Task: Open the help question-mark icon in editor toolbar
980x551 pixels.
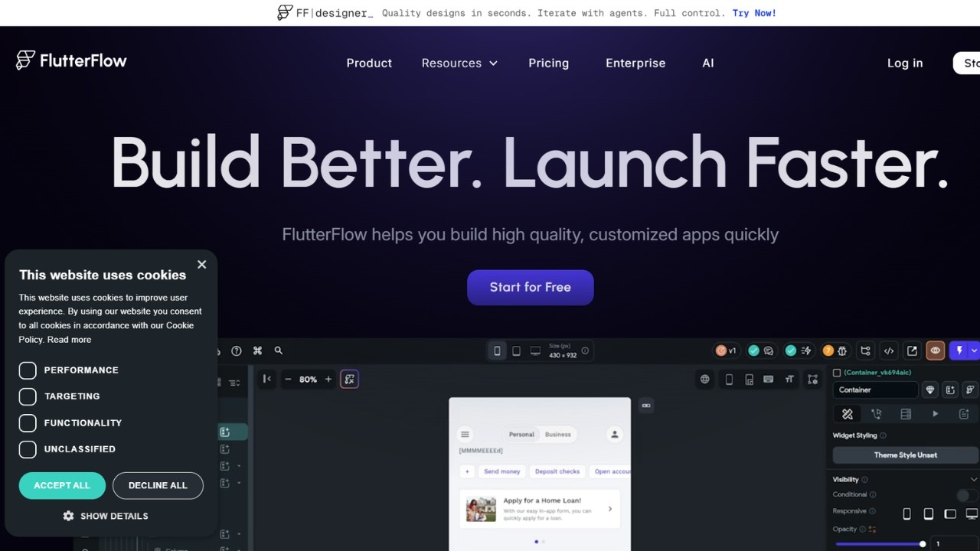Action: [237, 351]
